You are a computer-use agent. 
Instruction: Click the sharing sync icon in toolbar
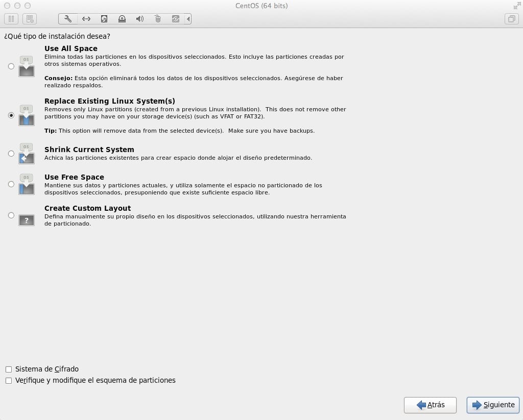point(176,19)
